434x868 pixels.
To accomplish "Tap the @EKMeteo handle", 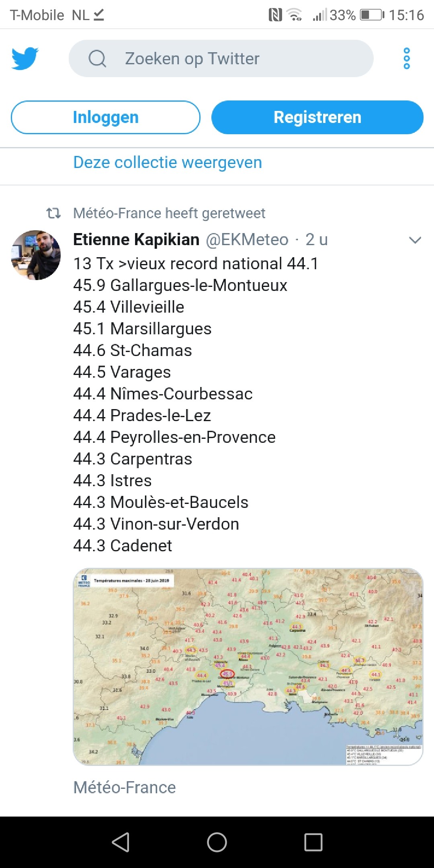I will (247, 240).
